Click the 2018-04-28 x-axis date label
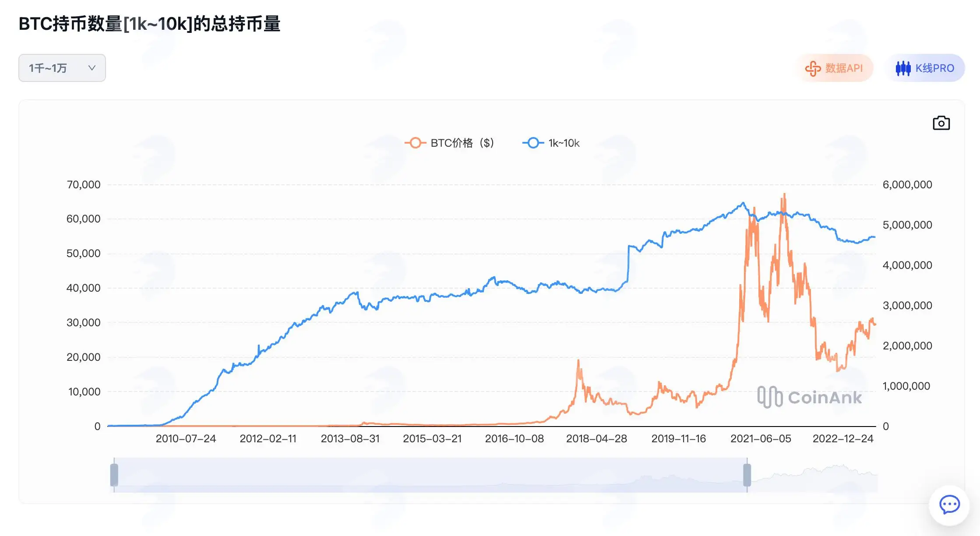This screenshot has height=536, width=980. coord(596,439)
